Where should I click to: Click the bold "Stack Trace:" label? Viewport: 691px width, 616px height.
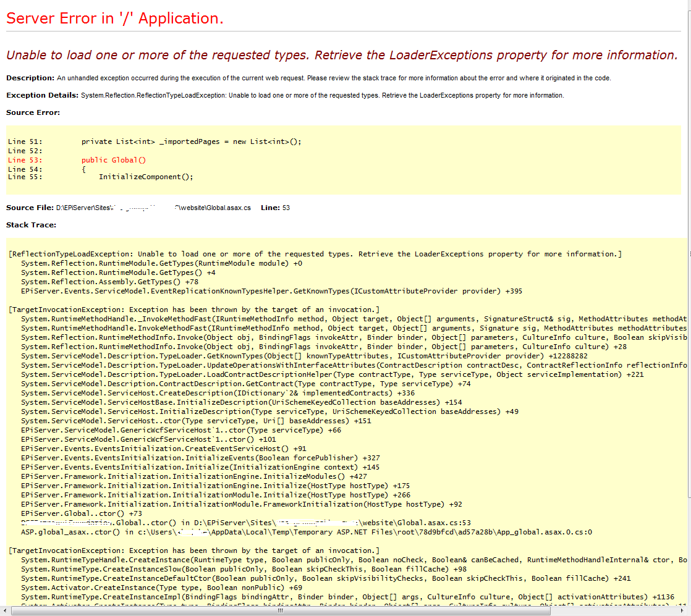tap(31, 225)
